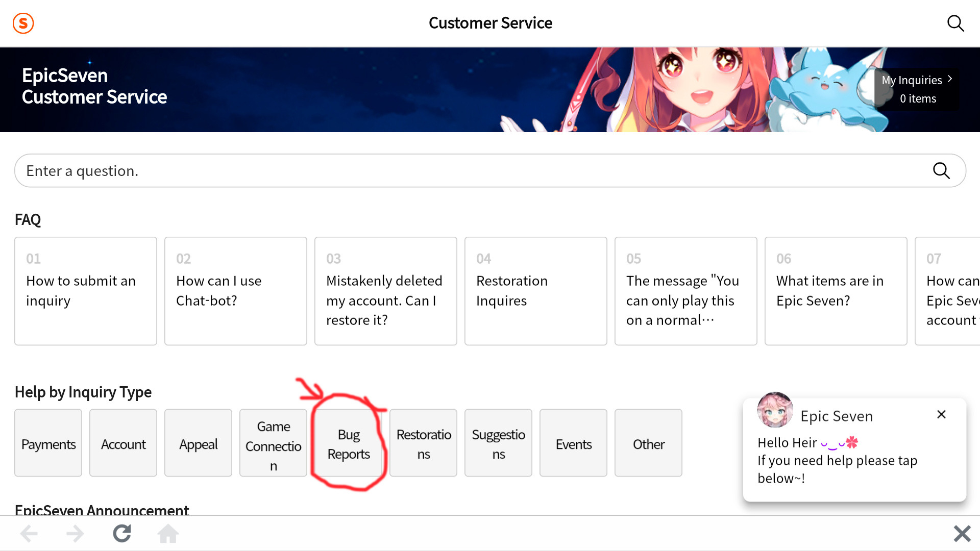
Task: Open FAQ 05 normal device message
Action: pyautogui.click(x=686, y=291)
